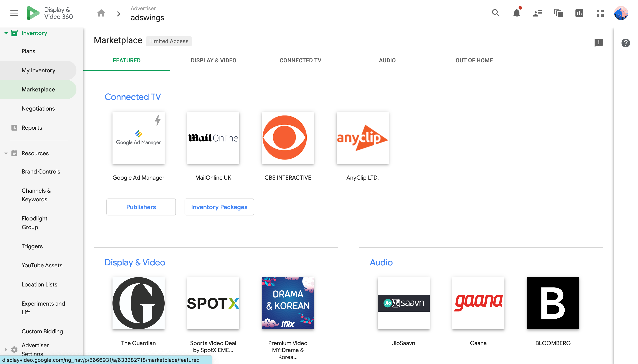Screen dimensions: 638x364
Task: Switch to the Out of Home tab
Action: tap(474, 60)
